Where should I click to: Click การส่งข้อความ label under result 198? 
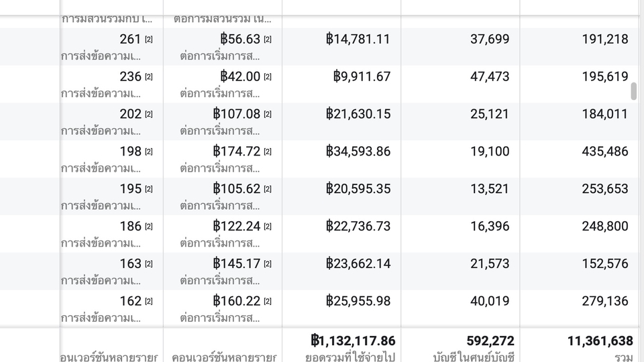(x=101, y=168)
